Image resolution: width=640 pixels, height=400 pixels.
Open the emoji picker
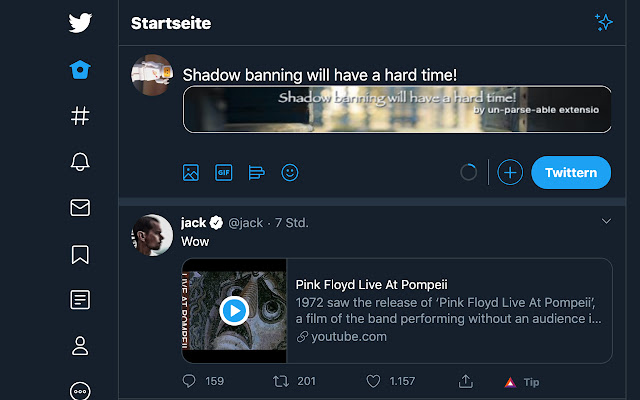290,172
